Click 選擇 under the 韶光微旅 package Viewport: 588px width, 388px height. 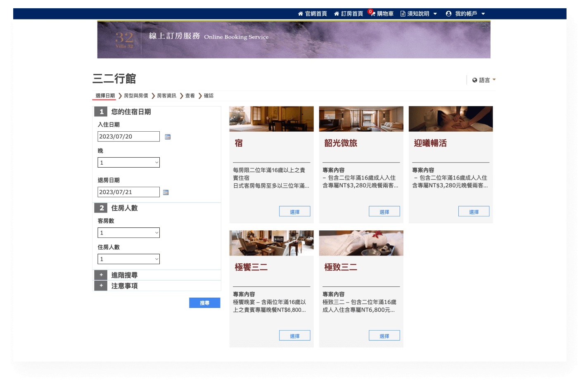click(x=384, y=211)
